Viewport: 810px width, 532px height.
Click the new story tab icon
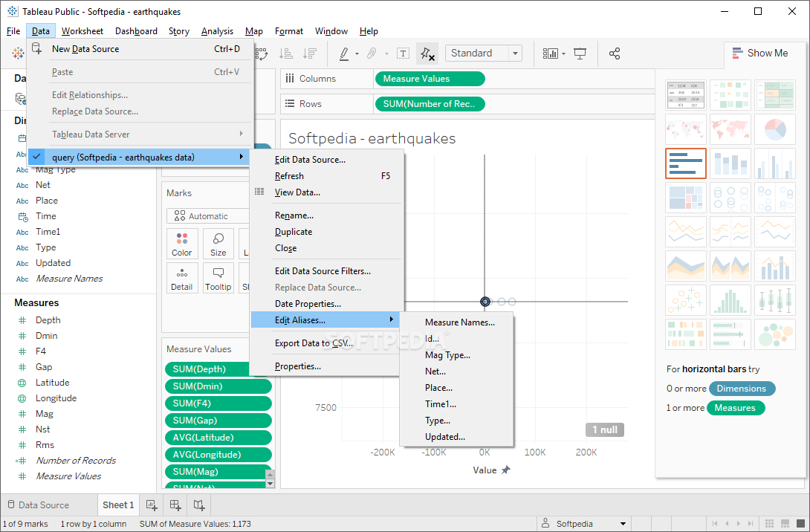click(x=199, y=505)
